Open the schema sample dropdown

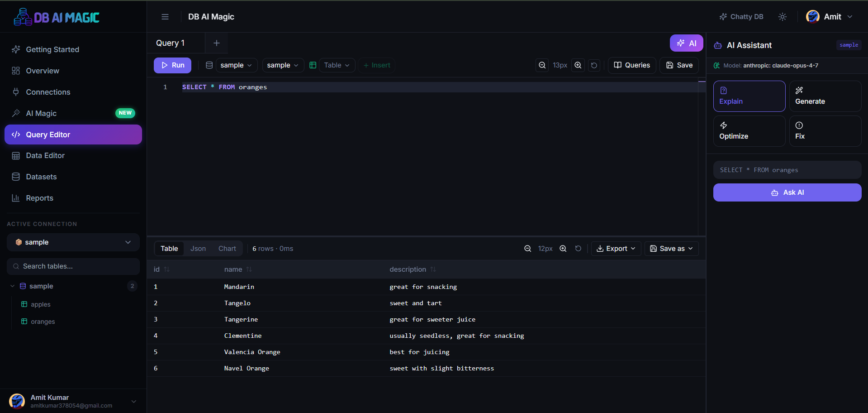(283, 65)
